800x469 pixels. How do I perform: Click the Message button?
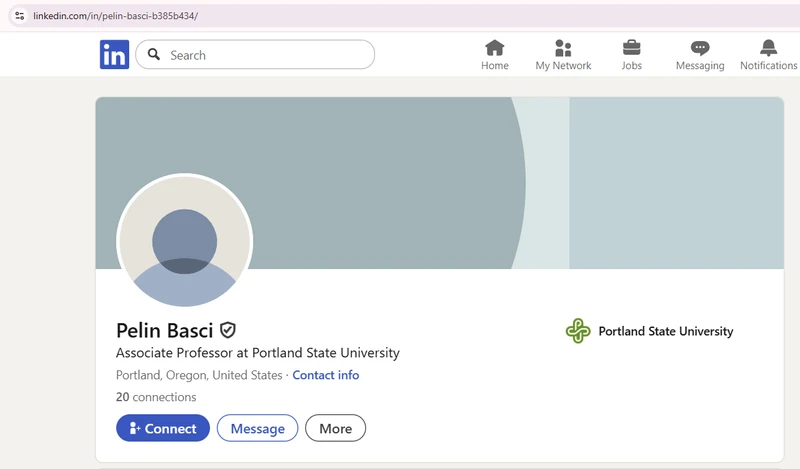pos(257,428)
